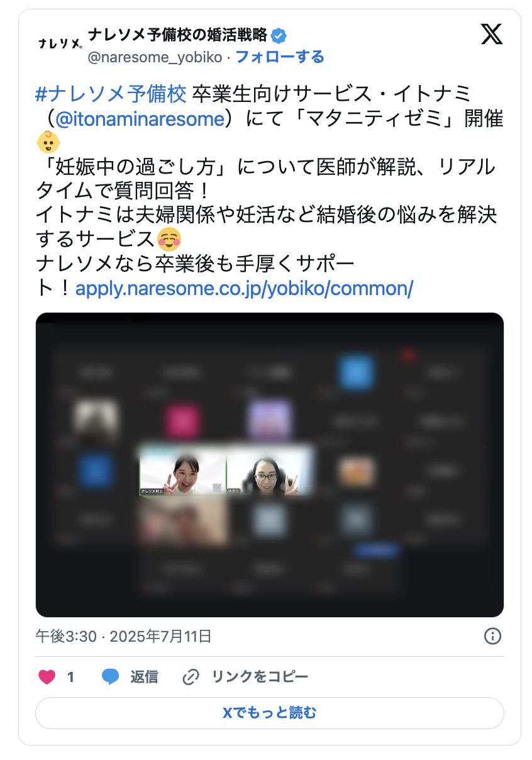This screenshot has width=532, height=760.
Task: Click リンクをコピー copy link text
Action: [x=260, y=677]
